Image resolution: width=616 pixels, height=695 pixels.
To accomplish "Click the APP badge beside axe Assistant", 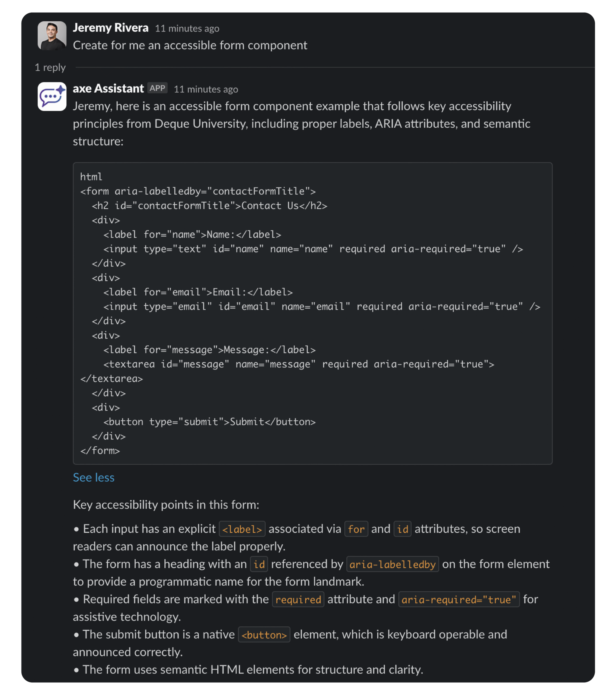I will (157, 88).
